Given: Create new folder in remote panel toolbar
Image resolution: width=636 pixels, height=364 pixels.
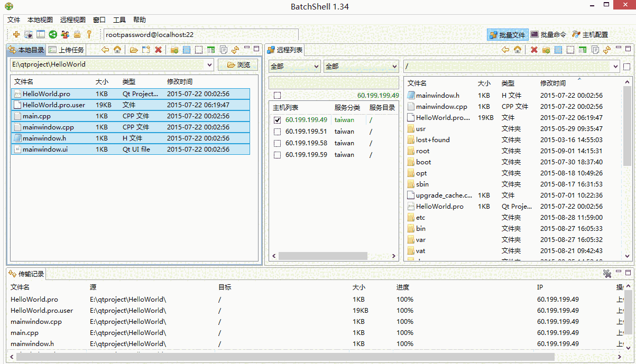Looking at the screenshot, I should click(546, 50).
